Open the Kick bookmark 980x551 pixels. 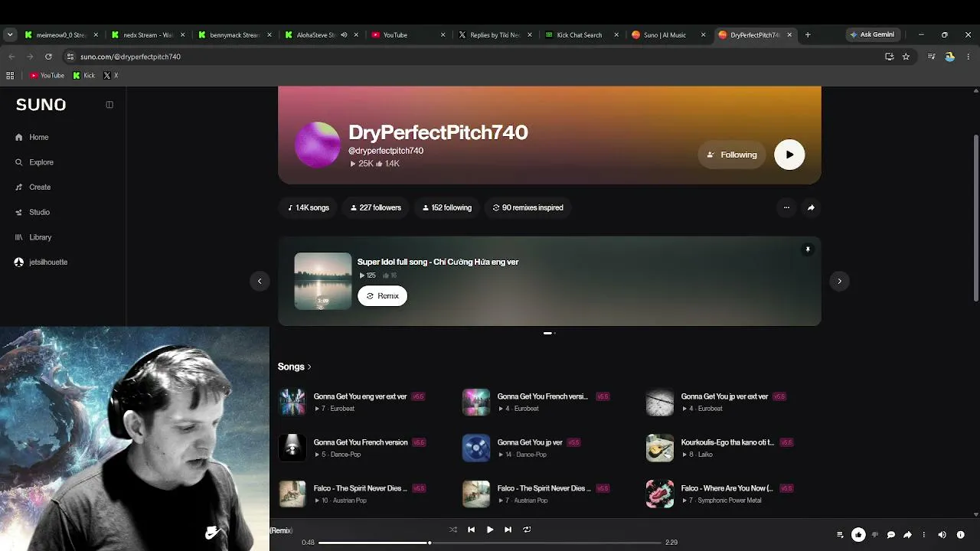coord(84,76)
